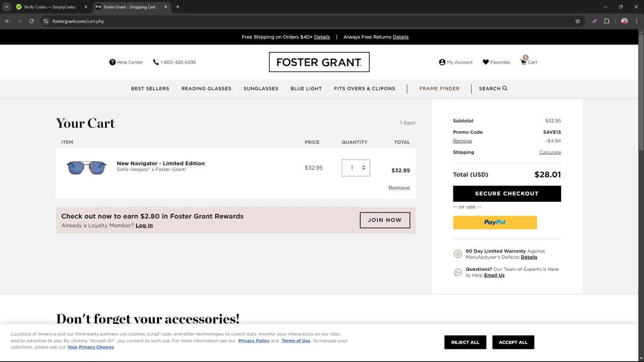Go forward in browser history
The width and height of the screenshot is (644, 362).
(x=19, y=21)
